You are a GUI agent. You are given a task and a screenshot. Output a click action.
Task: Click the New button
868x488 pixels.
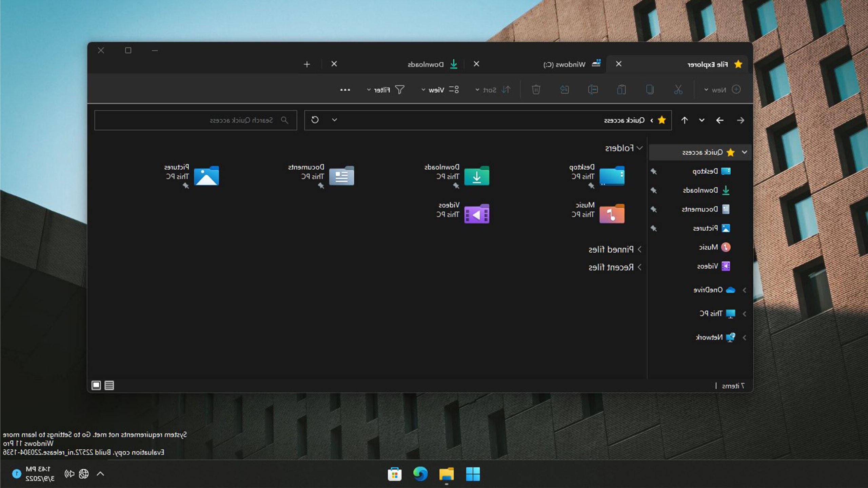722,90
